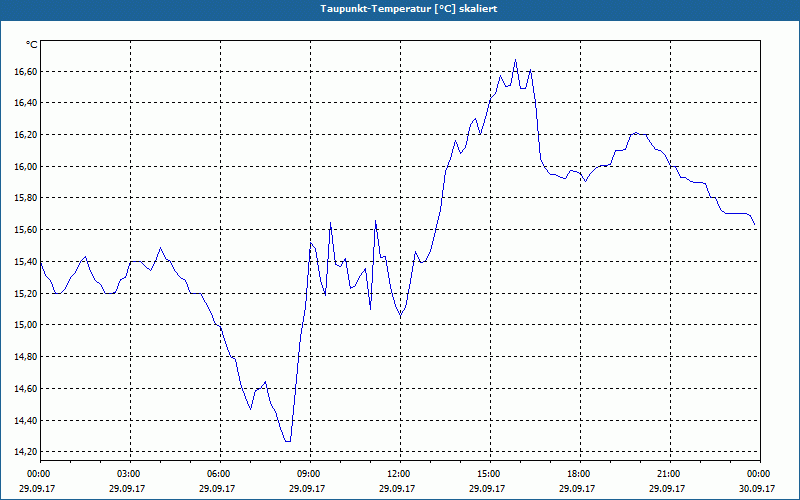Click the 15,60 y-axis label
This screenshot has width=800, height=500.
(26, 230)
